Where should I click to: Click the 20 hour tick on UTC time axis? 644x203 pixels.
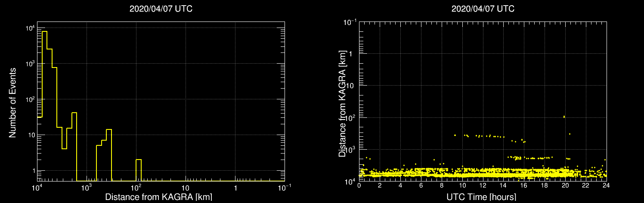click(565, 186)
